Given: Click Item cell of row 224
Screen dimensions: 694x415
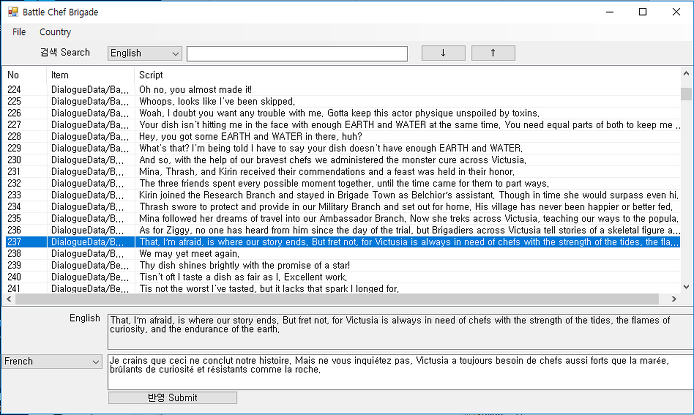Looking at the screenshot, I should [90, 90].
